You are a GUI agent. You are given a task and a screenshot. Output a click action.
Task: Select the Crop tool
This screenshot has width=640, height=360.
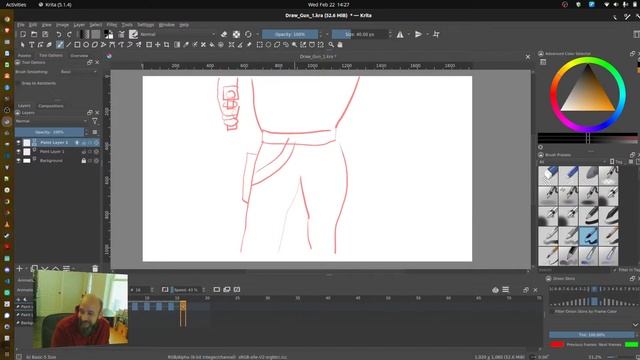point(167,44)
